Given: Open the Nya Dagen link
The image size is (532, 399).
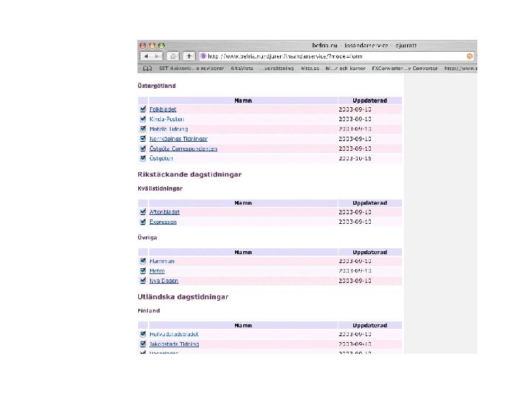Looking at the screenshot, I should coord(164,281).
